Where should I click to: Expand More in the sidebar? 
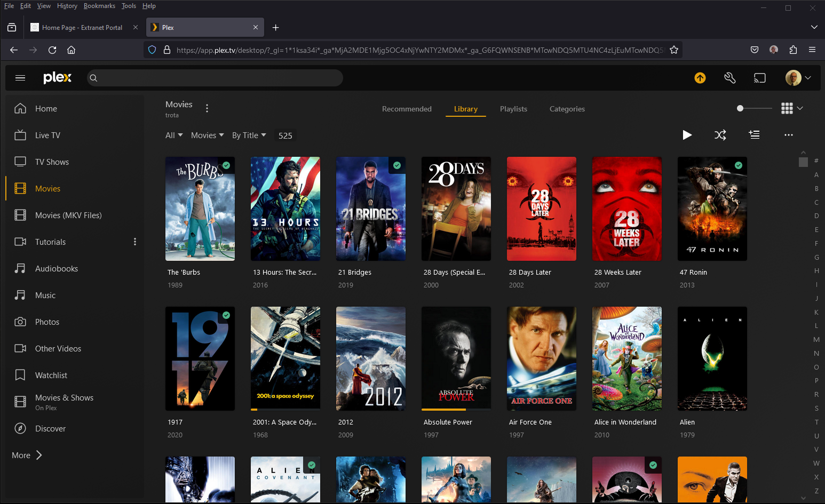27,455
